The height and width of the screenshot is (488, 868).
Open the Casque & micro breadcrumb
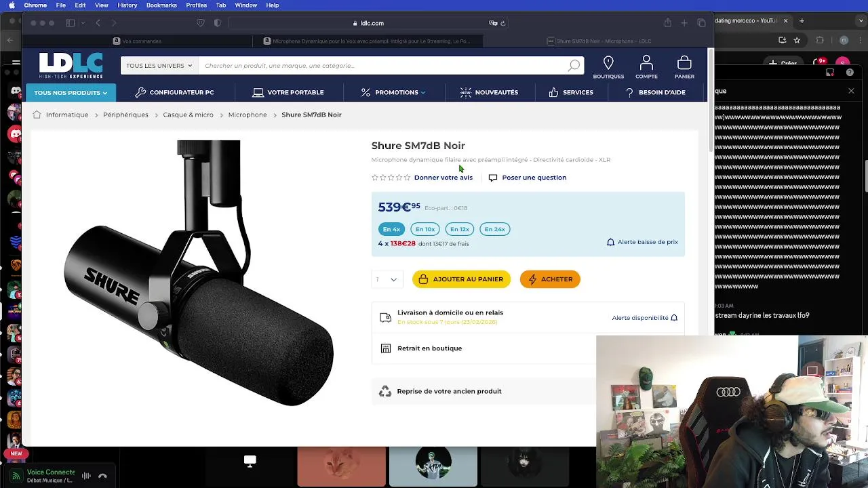(x=188, y=115)
